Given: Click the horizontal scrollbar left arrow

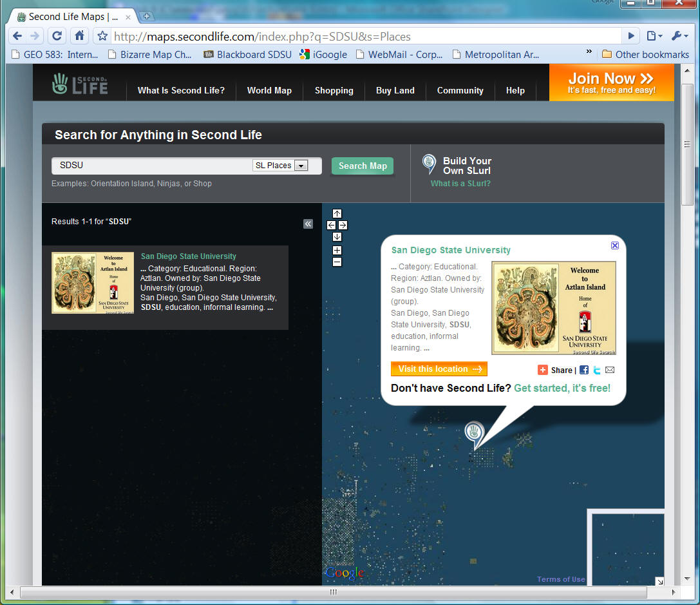Looking at the screenshot, I should pos(12,593).
